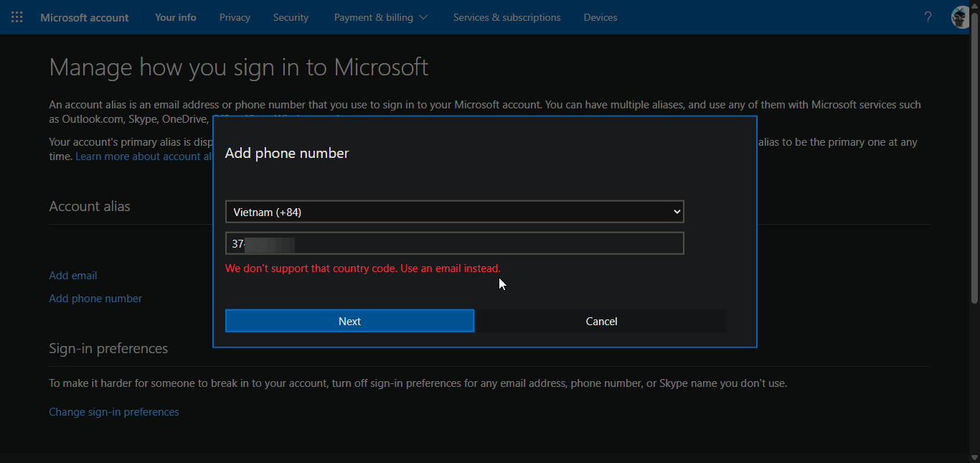Image resolution: width=980 pixels, height=463 pixels.
Task: Open the Vietnam (+84) country code dropdown
Action: (x=454, y=212)
